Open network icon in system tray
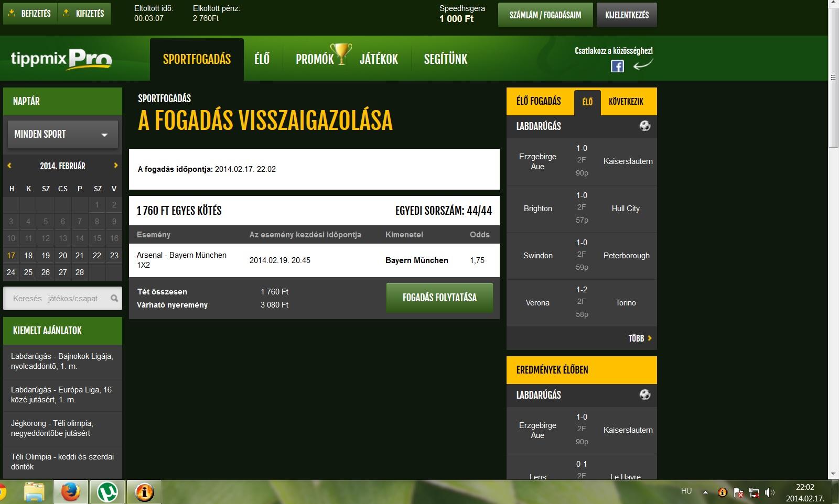 (x=754, y=492)
